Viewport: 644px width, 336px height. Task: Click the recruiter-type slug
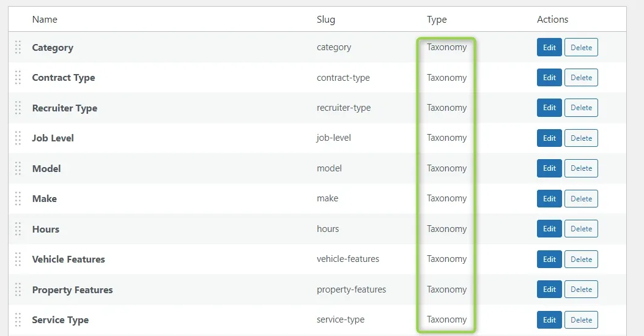[343, 108]
